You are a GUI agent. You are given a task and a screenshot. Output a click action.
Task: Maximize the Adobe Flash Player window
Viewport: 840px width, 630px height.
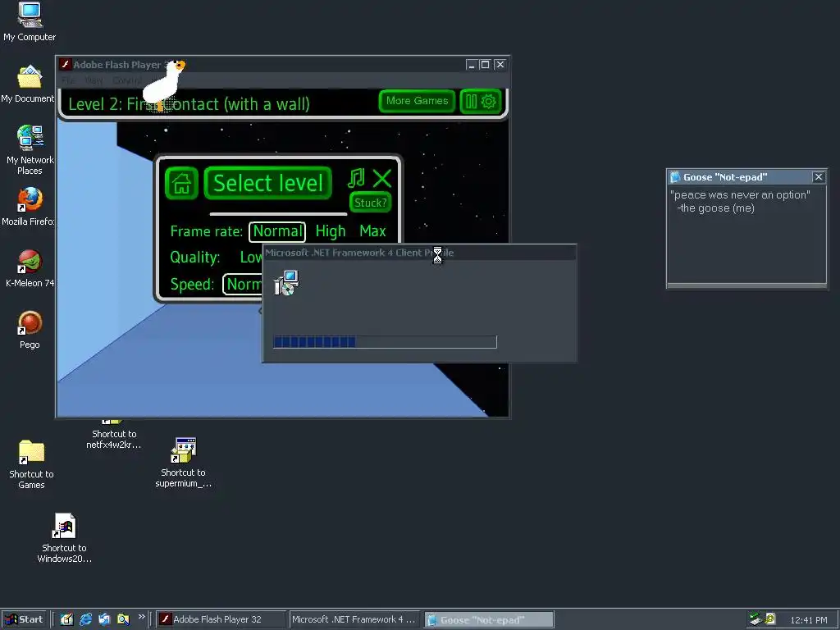[486, 64]
